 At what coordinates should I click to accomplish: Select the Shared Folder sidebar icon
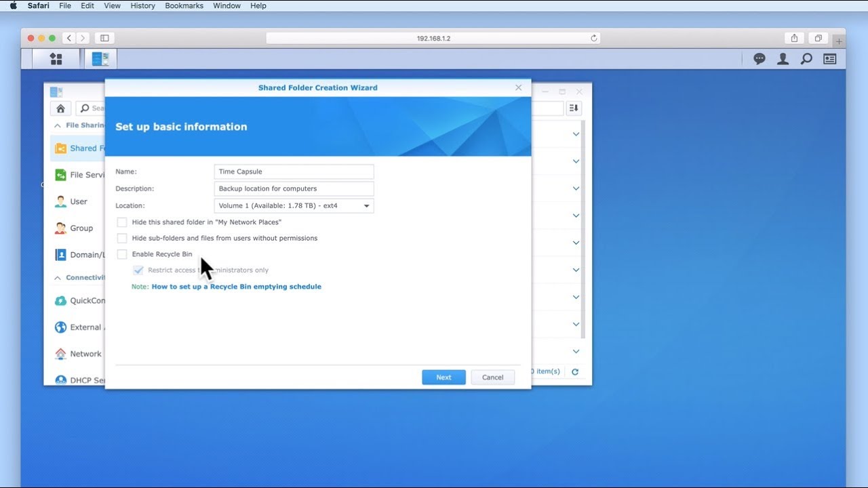click(60, 148)
